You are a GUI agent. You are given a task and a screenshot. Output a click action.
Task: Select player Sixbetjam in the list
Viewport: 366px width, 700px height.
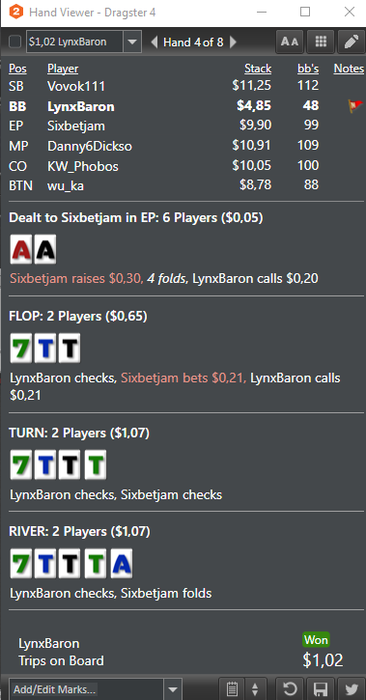76,126
